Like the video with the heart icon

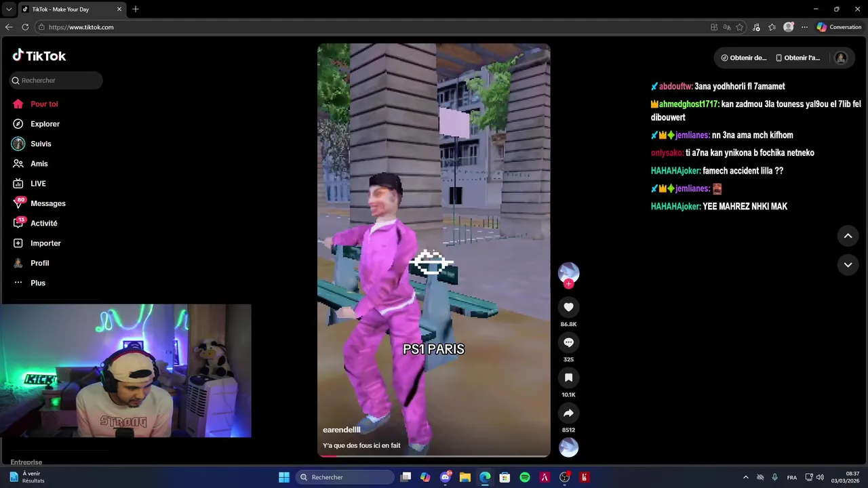click(568, 307)
